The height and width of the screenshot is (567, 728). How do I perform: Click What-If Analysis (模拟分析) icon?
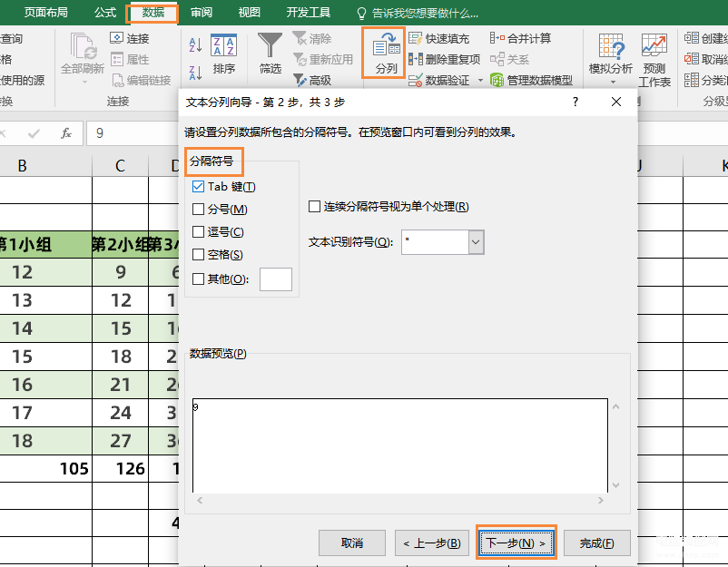point(611,46)
